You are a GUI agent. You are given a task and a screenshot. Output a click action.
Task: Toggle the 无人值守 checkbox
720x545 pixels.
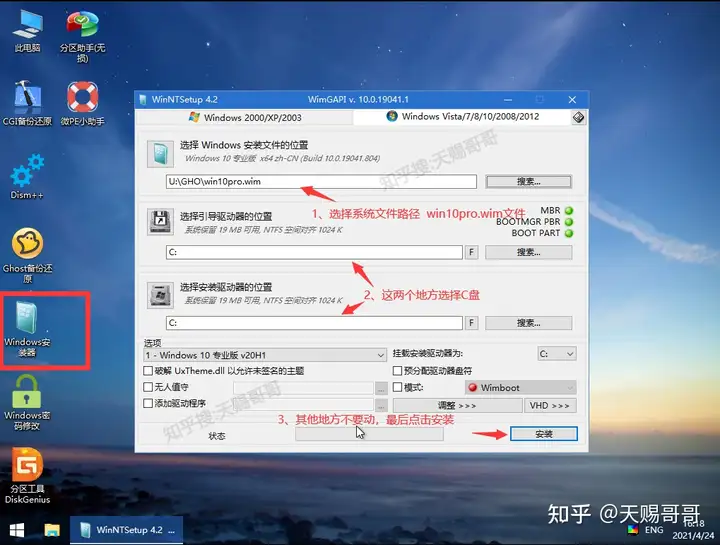coord(148,387)
